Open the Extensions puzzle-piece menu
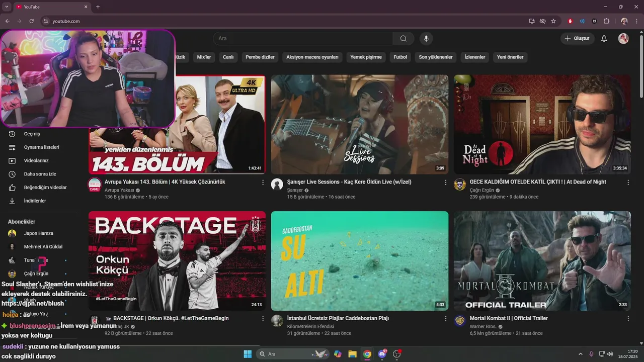644x362 pixels. [606, 21]
